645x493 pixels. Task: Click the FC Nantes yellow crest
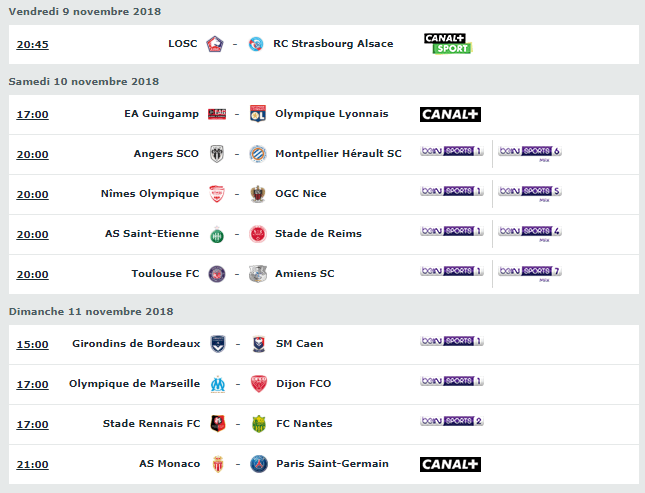pos(259,424)
